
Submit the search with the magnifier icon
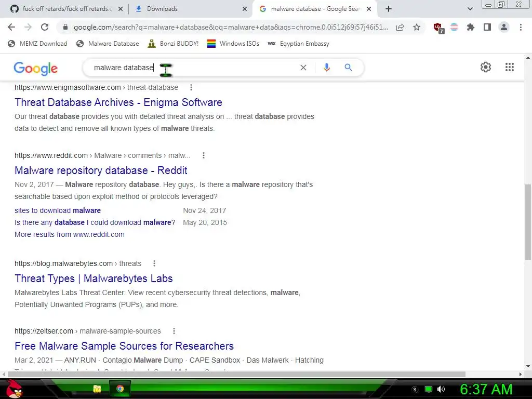[348, 68]
